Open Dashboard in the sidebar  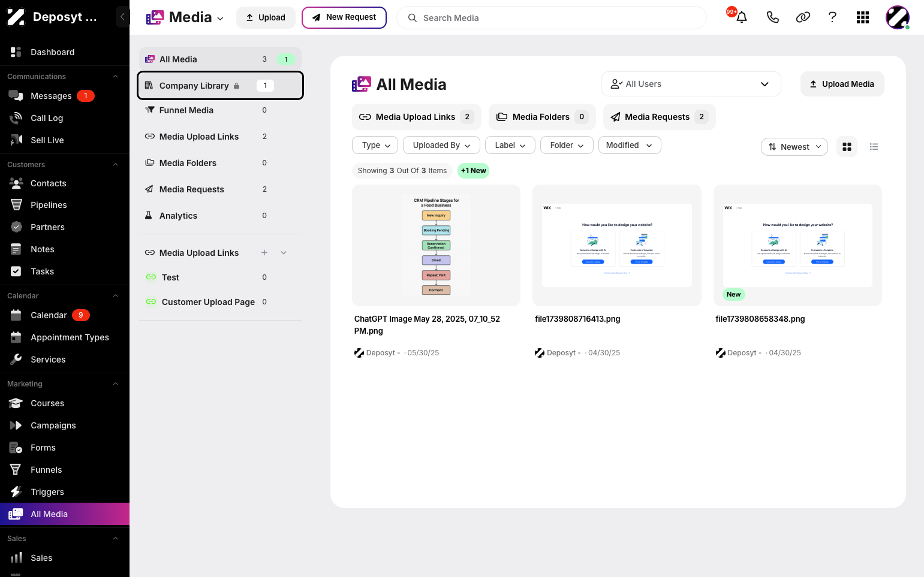click(65, 52)
